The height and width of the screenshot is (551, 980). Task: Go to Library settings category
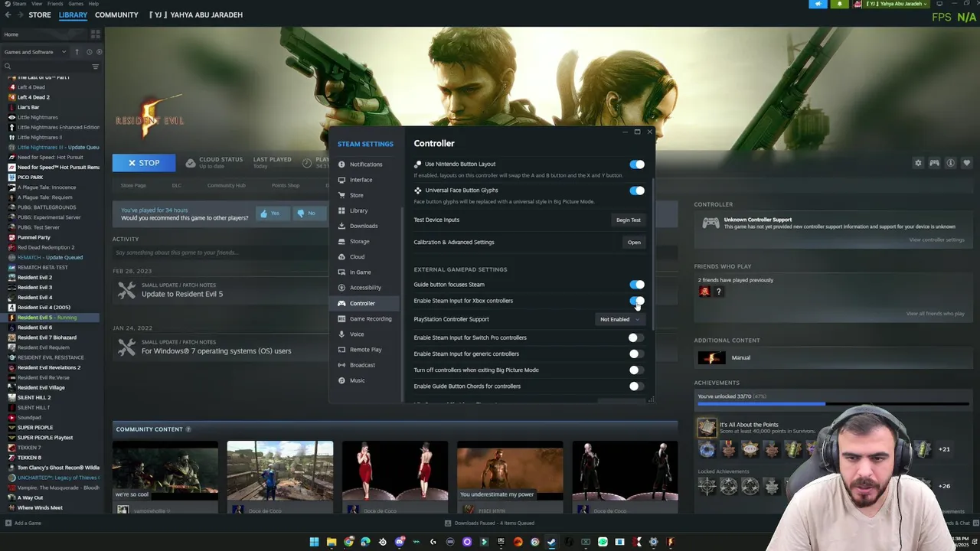365,210
